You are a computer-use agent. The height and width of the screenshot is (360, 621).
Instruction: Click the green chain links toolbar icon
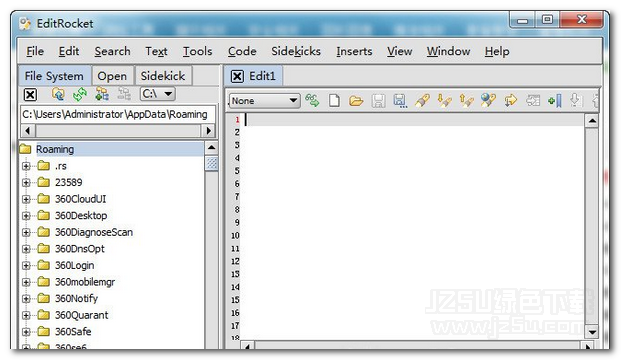click(x=312, y=101)
